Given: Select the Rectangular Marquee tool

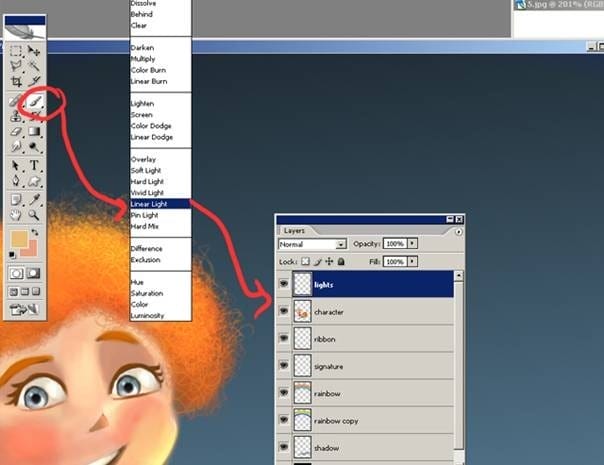Looking at the screenshot, I should 16,51.
